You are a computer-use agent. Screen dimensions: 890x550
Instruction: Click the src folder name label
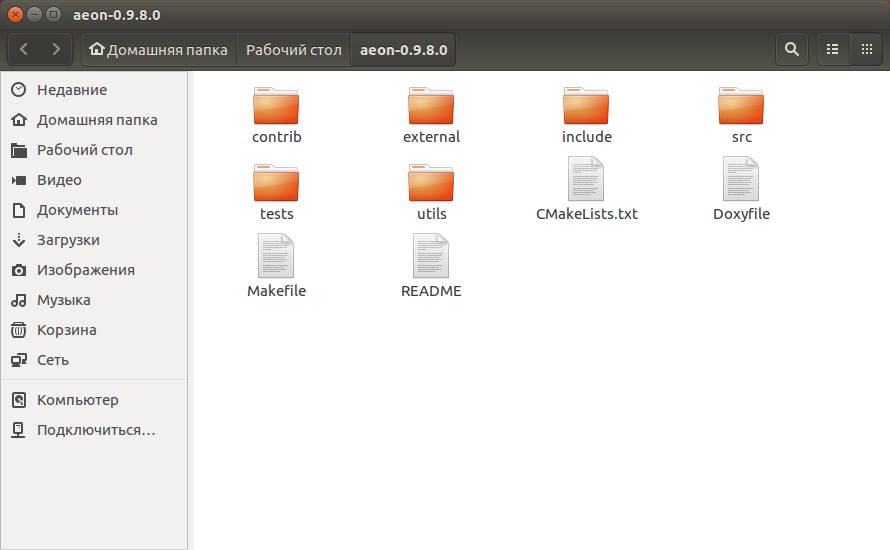tap(741, 137)
